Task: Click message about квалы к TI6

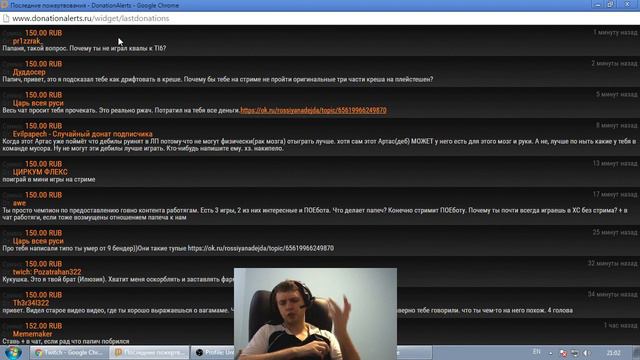Action: coord(84,48)
